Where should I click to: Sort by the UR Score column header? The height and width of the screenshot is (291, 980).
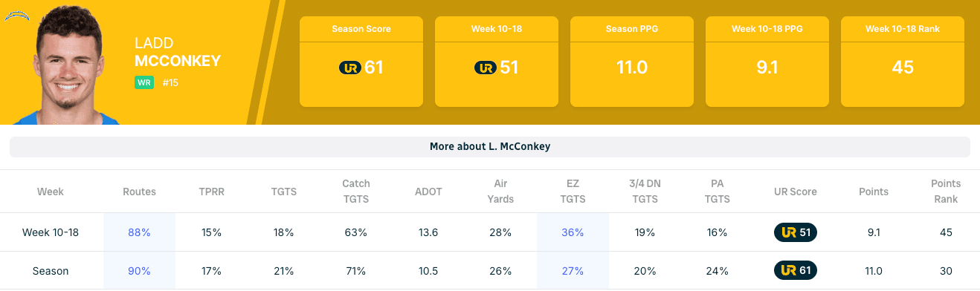tap(795, 192)
